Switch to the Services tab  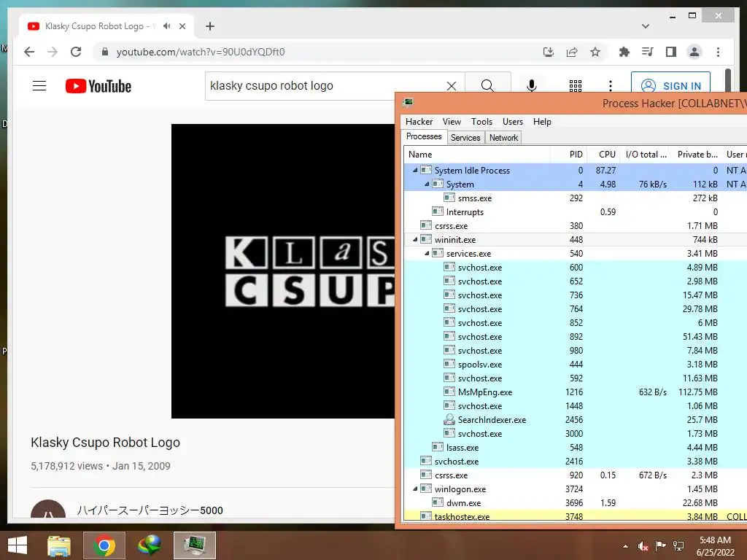point(465,138)
